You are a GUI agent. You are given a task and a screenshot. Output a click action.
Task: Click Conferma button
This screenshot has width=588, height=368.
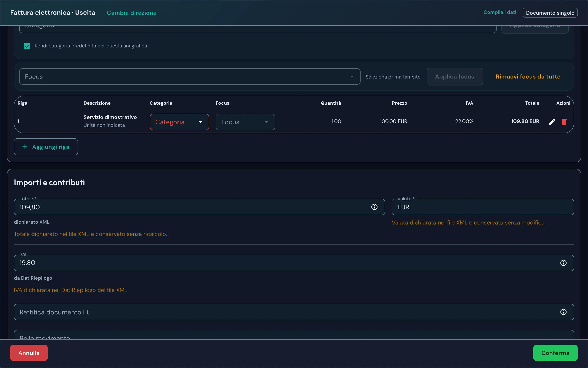pos(555,353)
